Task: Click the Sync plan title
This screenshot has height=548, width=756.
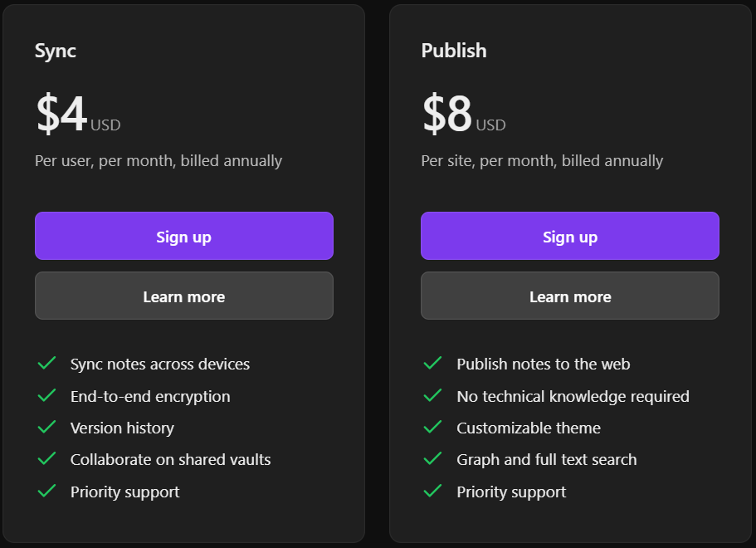Action: [55, 51]
